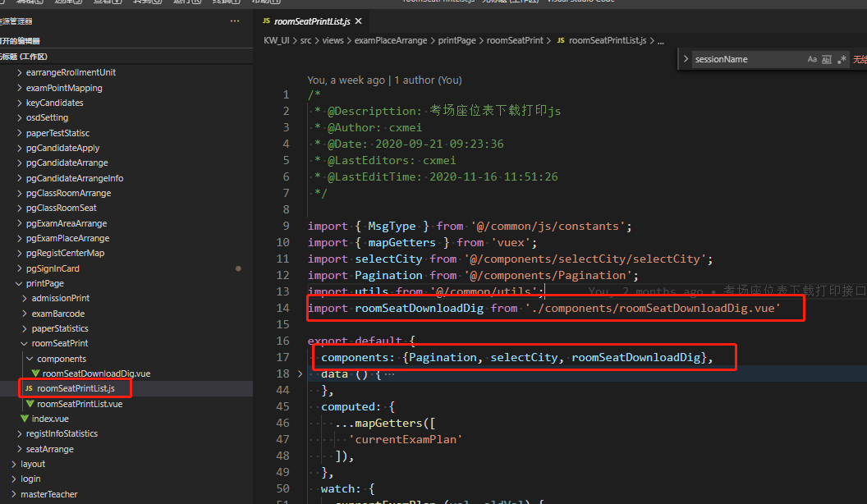Unfold the data() block at line 18
The width and height of the screenshot is (867, 504).
[300, 374]
